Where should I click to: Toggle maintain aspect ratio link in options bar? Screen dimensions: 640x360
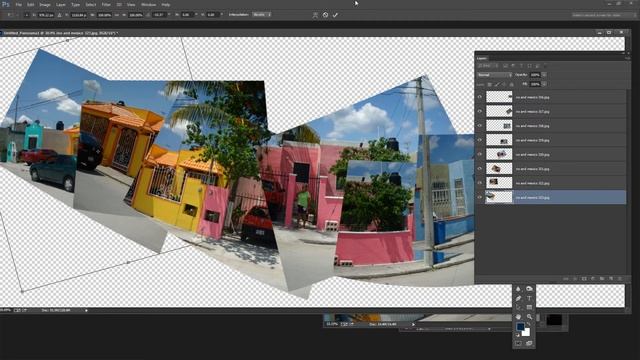[x=117, y=15]
